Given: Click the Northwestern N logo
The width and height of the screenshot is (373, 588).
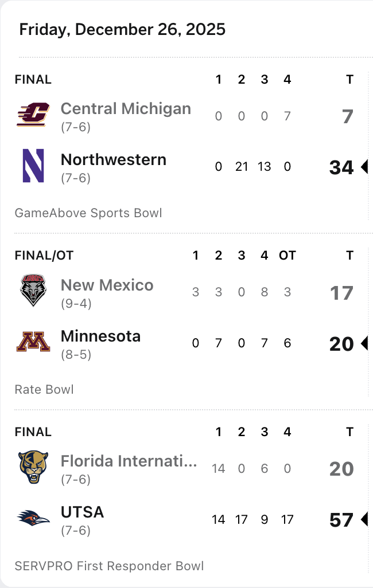Looking at the screenshot, I should (33, 166).
